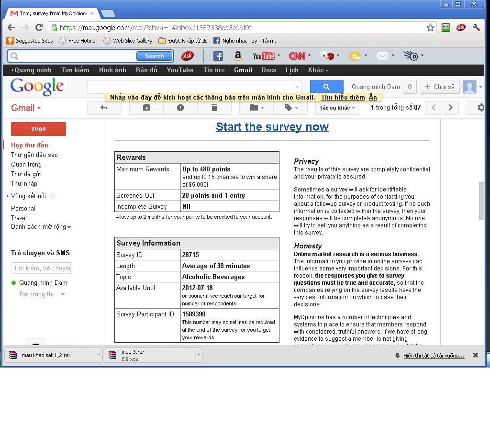Image resolution: width=490 pixels, height=448 pixels.
Task: Click the chat search input field
Action: click(x=41, y=268)
